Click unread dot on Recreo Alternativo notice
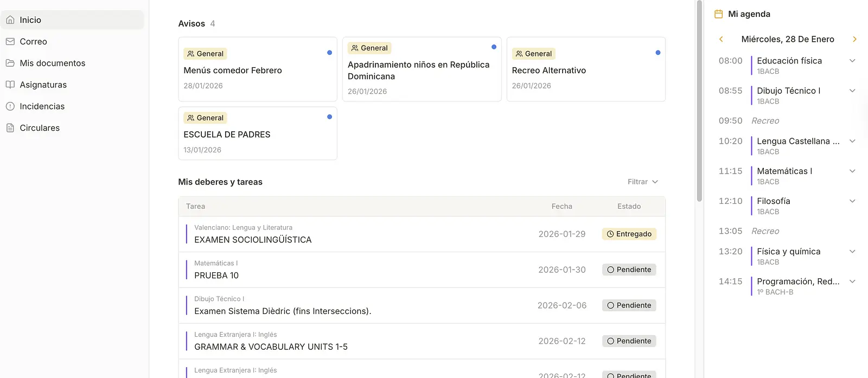This screenshot has height=378, width=868. 658,53
